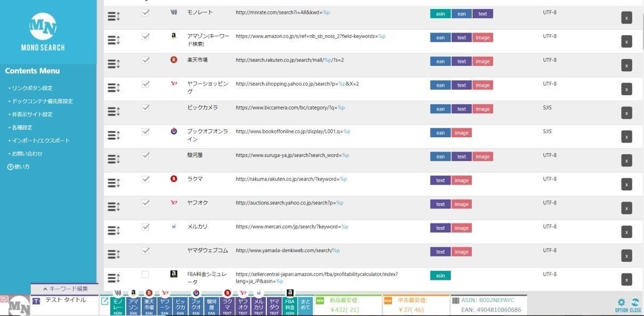Click the x button on the ラクマ row
This screenshot has height=316, width=644.
[x=626, y=184]
